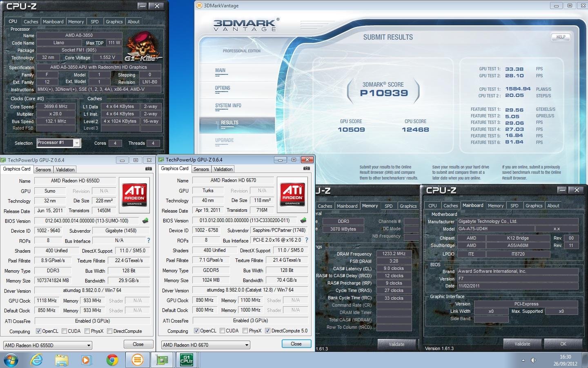Switch to 3DMark Vantage taskbar icon

pyautogui.click(x=138, y=360)
